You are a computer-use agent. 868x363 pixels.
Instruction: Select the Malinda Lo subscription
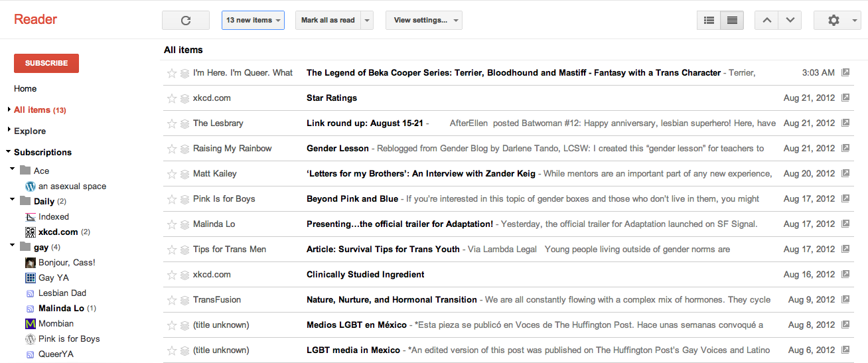pyautogui.click(x=61, y=309)
